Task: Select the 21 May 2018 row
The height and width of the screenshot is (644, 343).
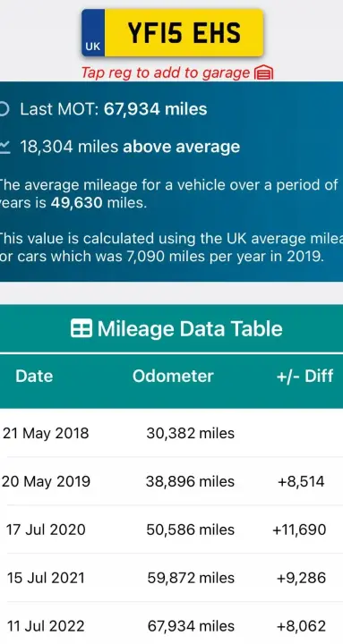Action: click(x=172, y=433)
